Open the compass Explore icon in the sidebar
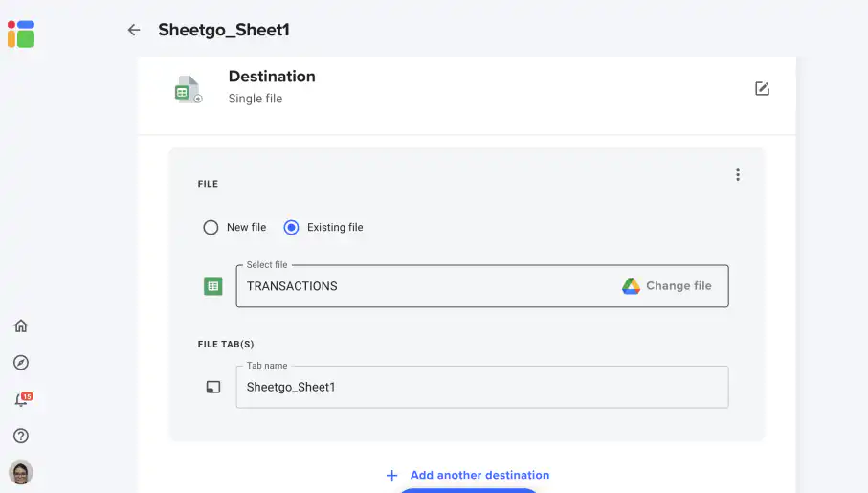Screen dimensions: 868x493 21,362
